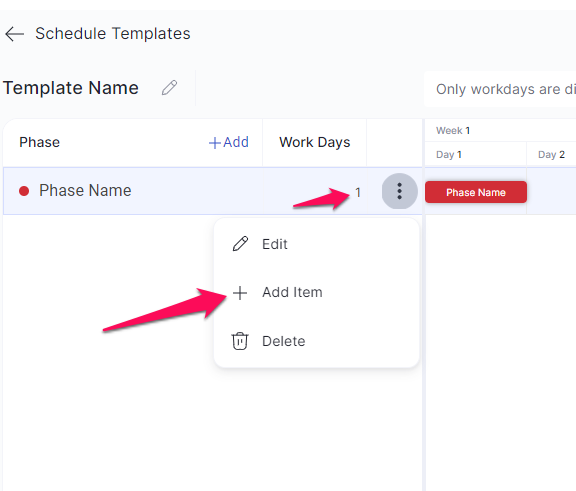576x491 pixels.
Task: Click the Work Days column header
Action: [x=315, y=142]
